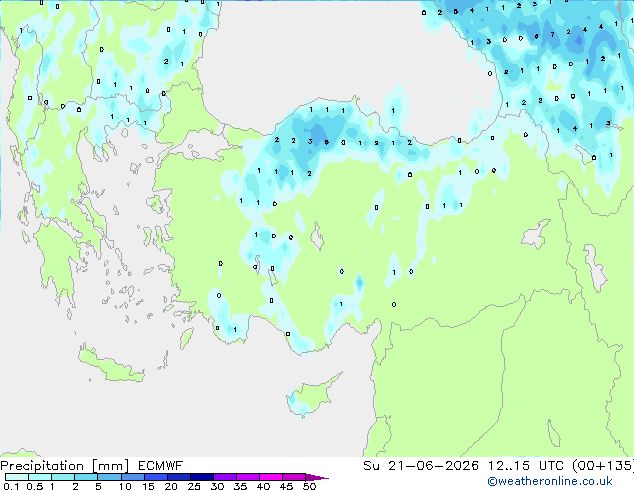
Task: Click the "0.5" legend value
Action: (x=35, y=486)
